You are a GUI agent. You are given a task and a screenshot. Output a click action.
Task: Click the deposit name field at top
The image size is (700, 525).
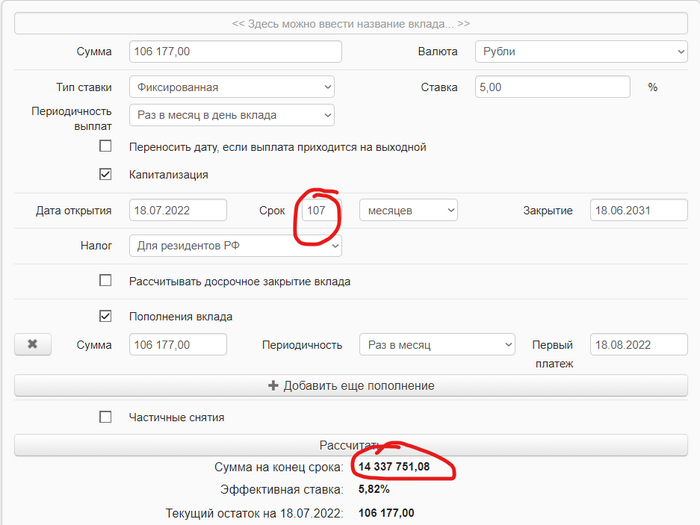351,24
